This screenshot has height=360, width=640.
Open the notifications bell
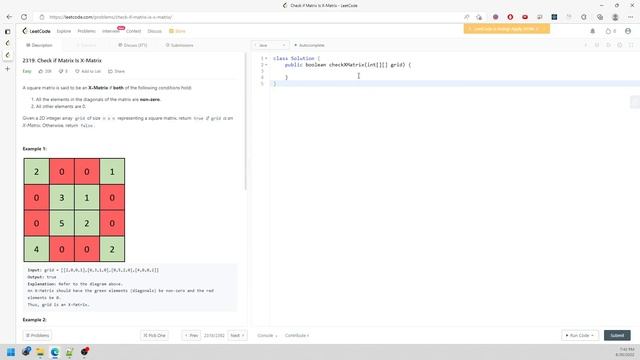point(593,31)
